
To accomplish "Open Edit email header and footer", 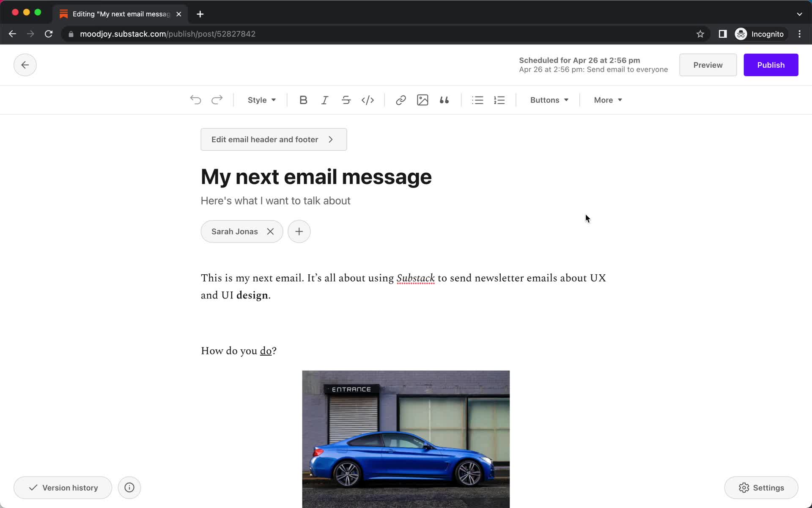I will 274,139.
